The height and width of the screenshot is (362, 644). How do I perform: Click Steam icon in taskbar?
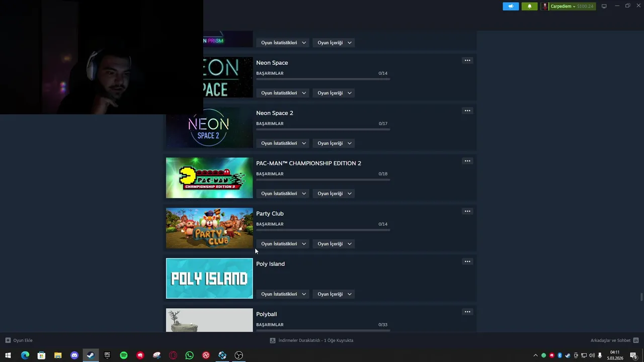[x=91, y=355]
